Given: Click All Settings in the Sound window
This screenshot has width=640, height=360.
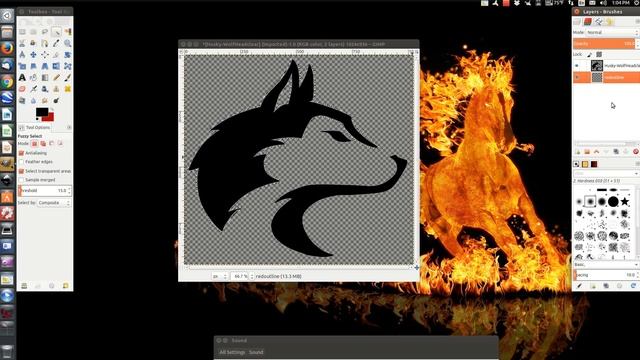Looking at the screenshot, I should click(x=232, y=352).
